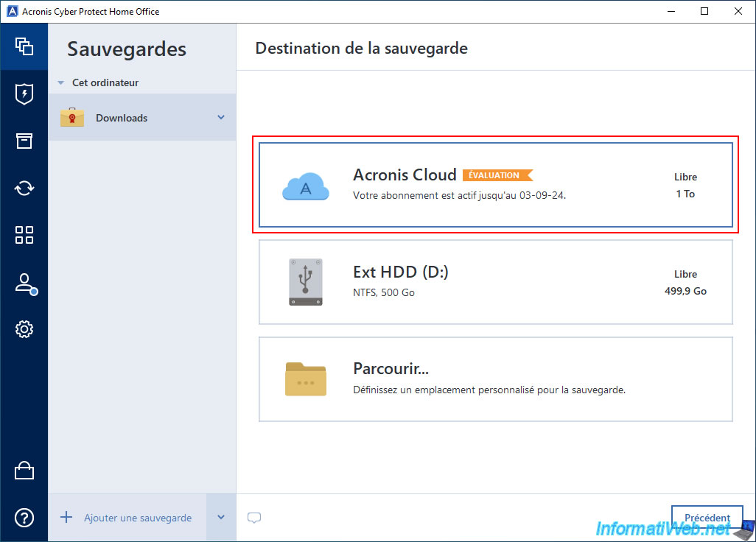The width and height of the screenshot is (756, 542).
Task: Close the Acronis Cyber Protect window
Action: pyautogui.click(x=738, y=11)
